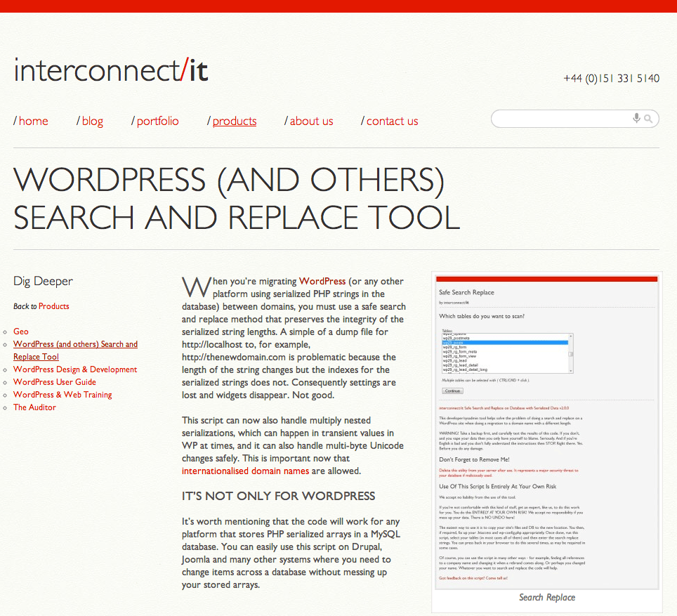Click the Dig Deeper sidebar heading
The width and height of the screenshot is (677, 616).
(x=43, y=281)
